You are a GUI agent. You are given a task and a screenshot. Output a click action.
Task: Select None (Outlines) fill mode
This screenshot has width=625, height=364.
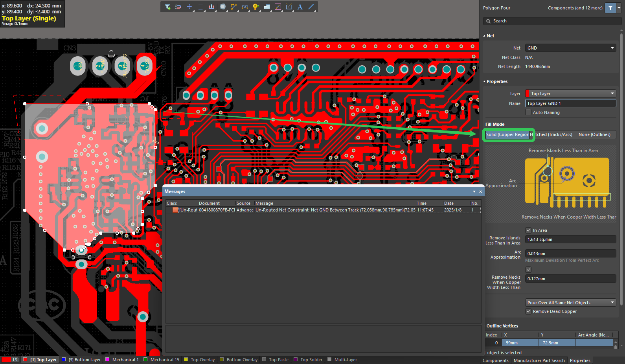pos(594,135)
